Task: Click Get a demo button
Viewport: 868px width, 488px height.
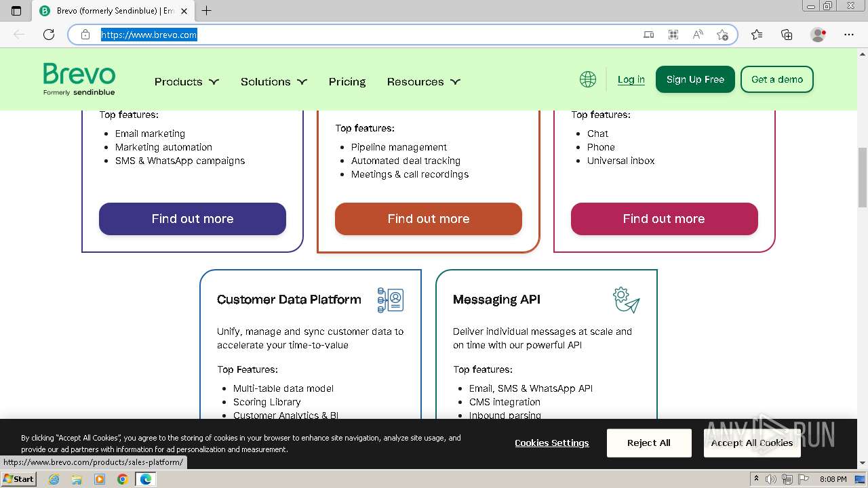Action: [777, 79]
